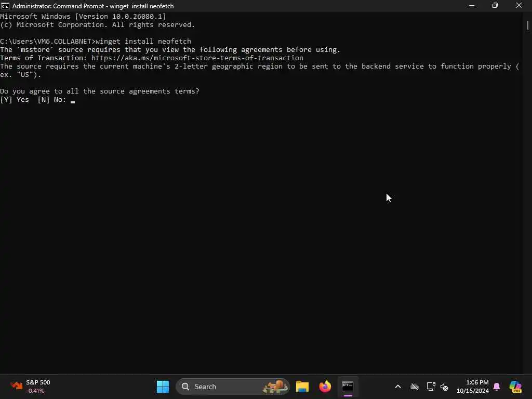
Task: Click '[N] No:' prompt text
Action: click(52, 100)
